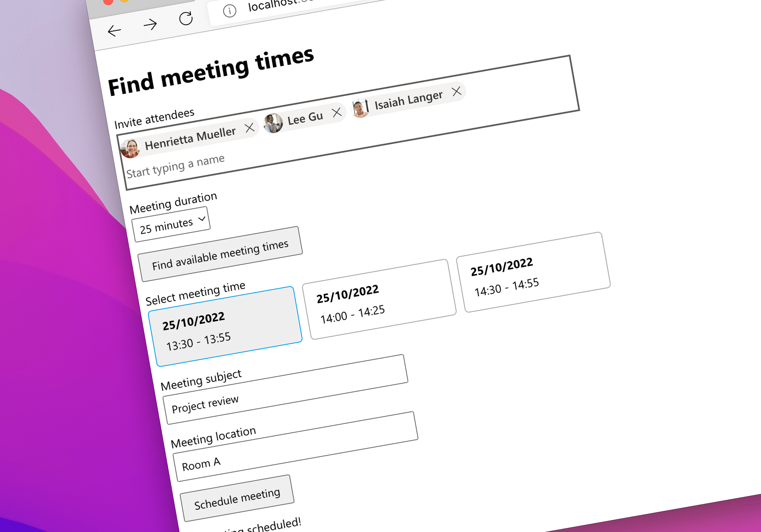Click the browser forward arrow
761x532 pixels.
[x=150, y=25]
